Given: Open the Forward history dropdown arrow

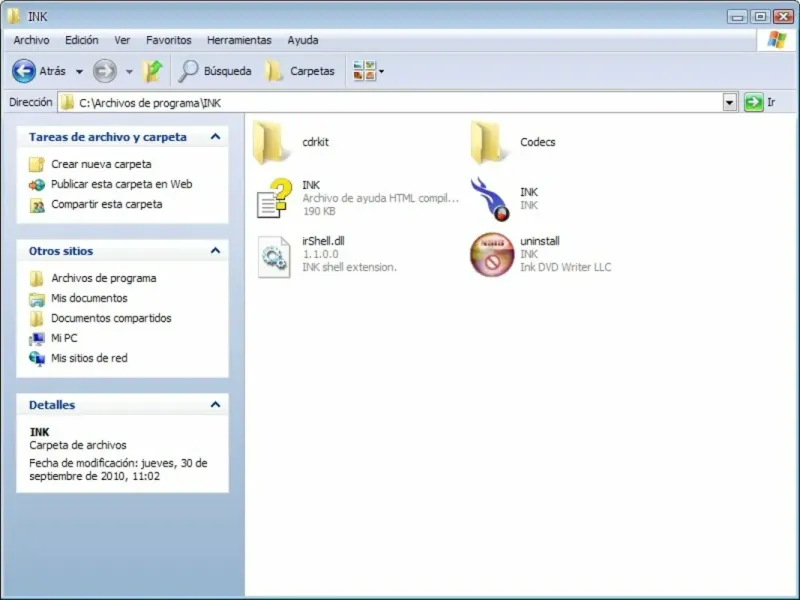Looking at the screenshot, I should pyautogui.click(x=130, y=72).
